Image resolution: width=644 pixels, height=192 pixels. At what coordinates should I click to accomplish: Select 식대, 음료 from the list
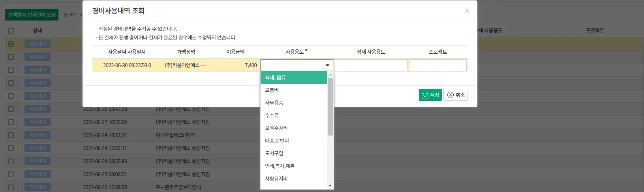(293, 77)
